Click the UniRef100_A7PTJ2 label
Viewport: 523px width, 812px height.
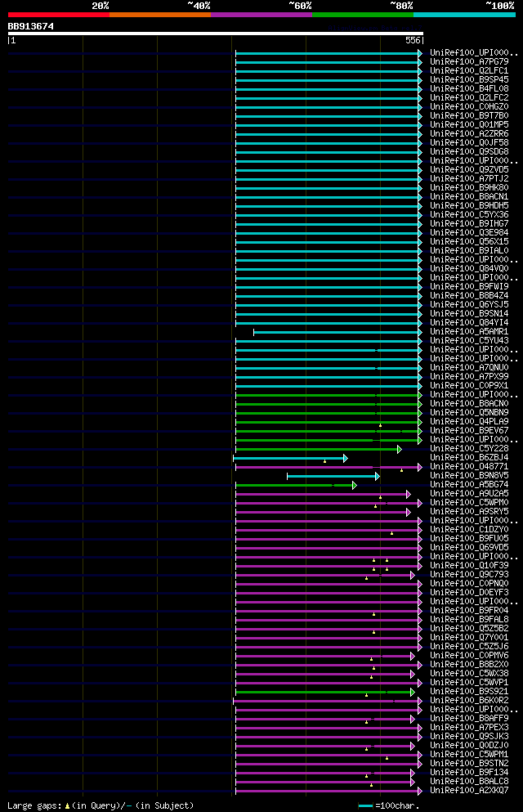(469, 178)
